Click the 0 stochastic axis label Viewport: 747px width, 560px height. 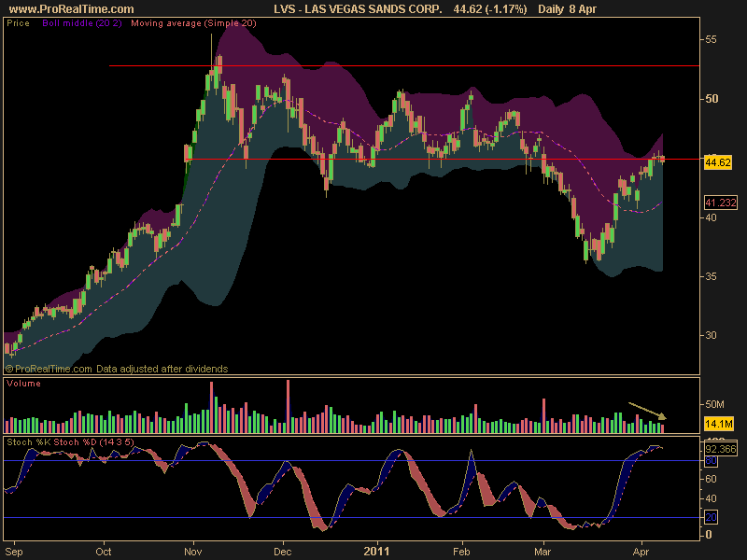click(709, 535)
